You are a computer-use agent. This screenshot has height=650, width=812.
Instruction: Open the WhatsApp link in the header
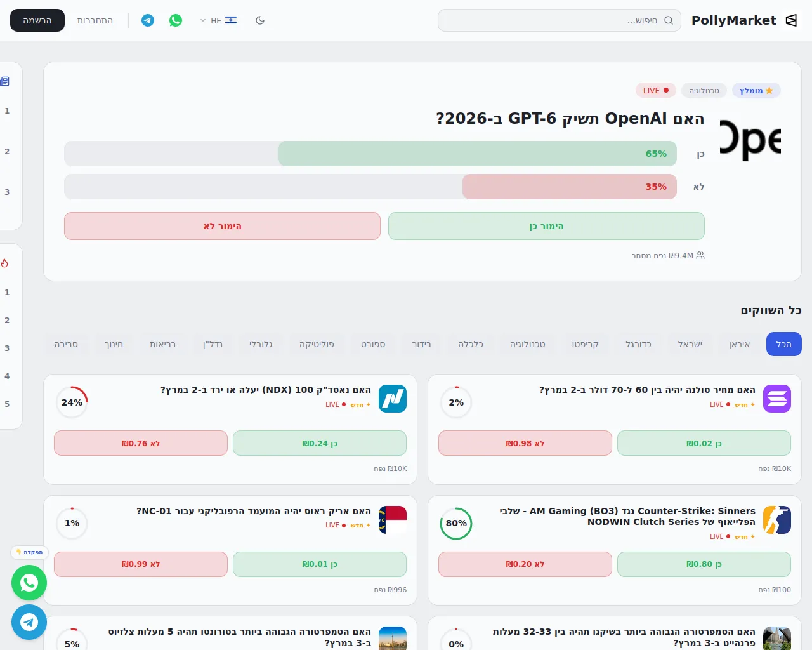pos(176,20)
